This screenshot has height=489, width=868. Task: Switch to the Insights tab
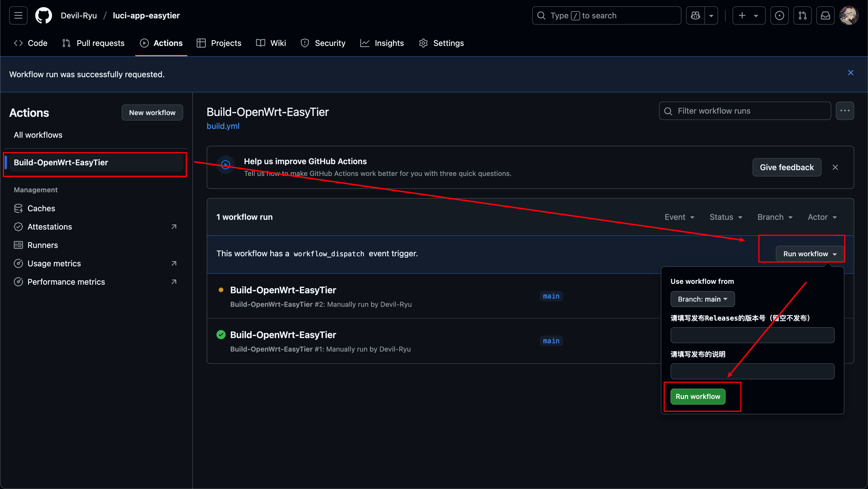pos(382,43)
